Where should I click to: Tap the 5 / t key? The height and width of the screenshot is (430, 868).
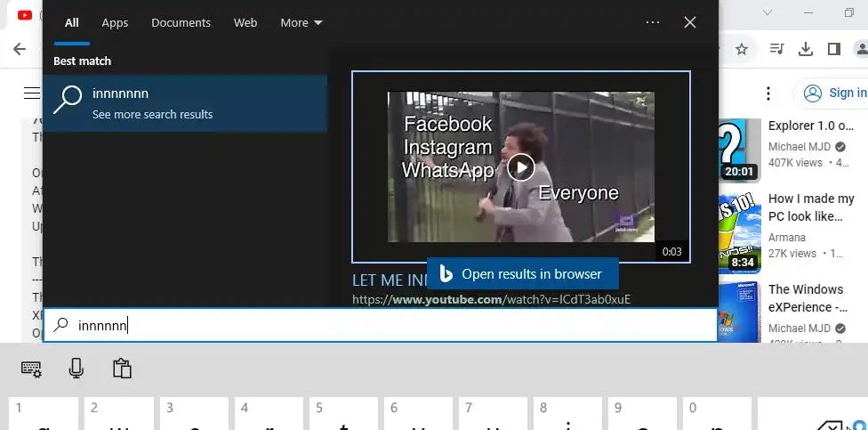343,413
